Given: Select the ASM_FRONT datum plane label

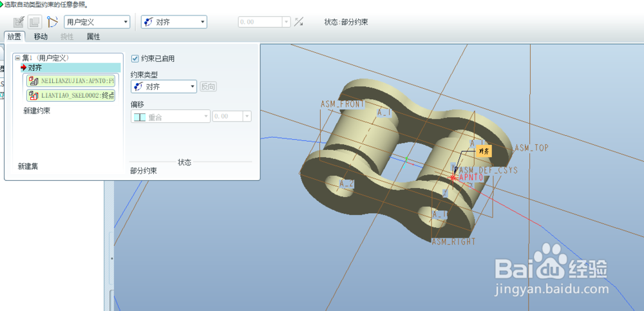Looking at the screenshot, I should tap(343, 104).
